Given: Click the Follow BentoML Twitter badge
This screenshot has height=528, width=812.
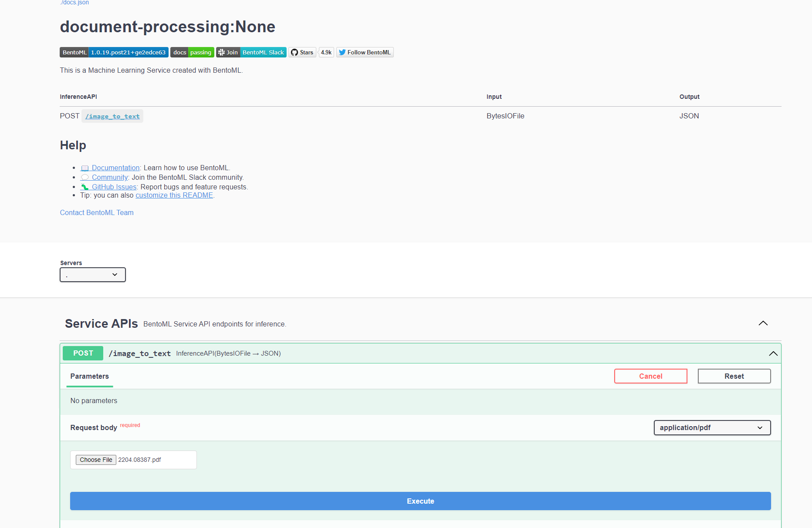Looking at the screenshot, I should coord(365,52).
